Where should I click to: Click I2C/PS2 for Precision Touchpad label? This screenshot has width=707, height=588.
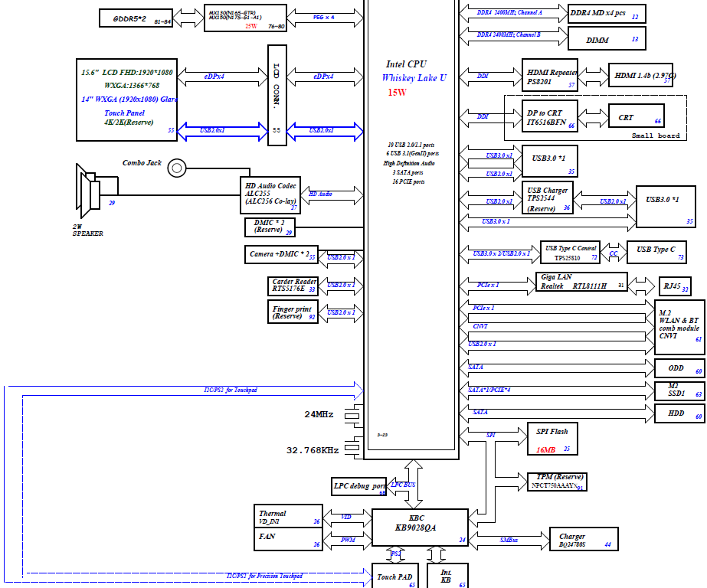click(264, 576)
